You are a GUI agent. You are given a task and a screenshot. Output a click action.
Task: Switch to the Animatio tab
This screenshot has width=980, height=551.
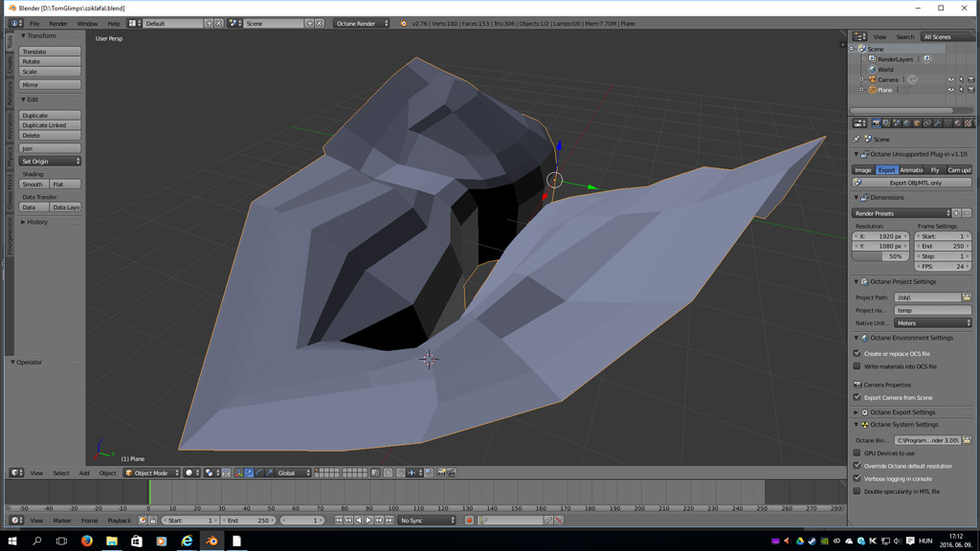(911, 170)
